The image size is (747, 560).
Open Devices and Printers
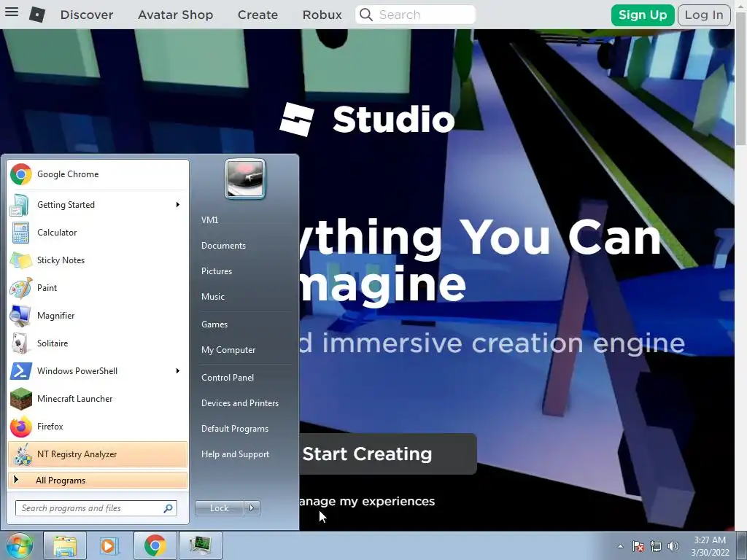click(x=239, y=403)
